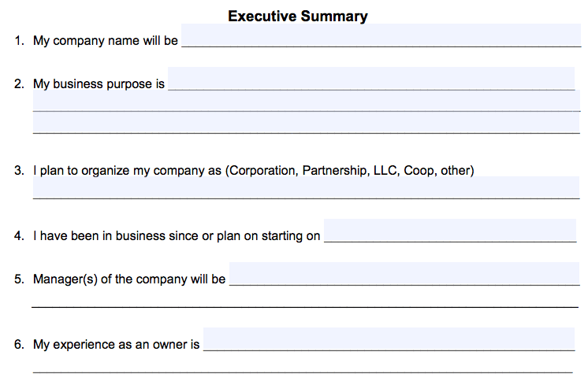Click the owner experience input field
The width and height of the screenshot is (588, 381).
click(389, 339)
